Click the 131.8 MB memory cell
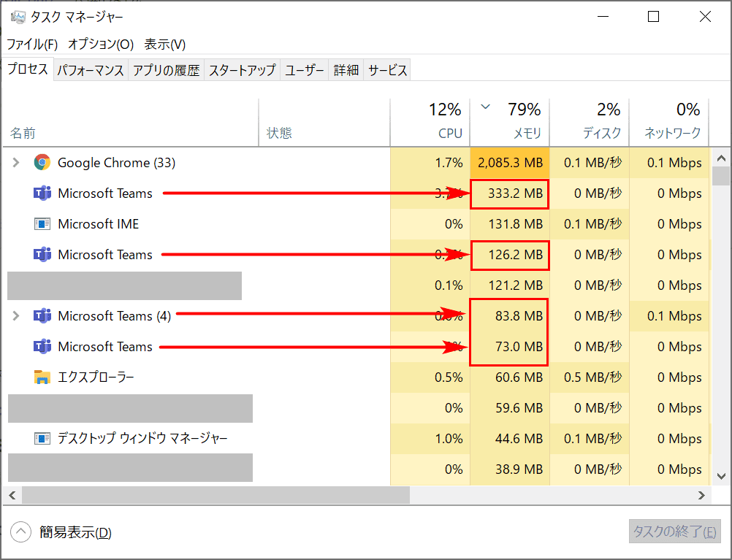Screen dimensions: 732x560 click(510, 224)
